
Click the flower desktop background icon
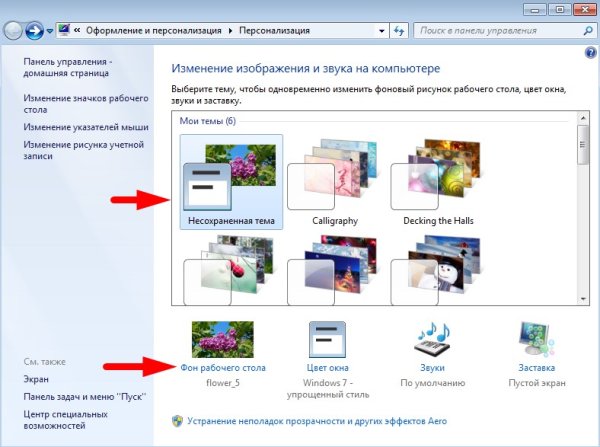223,339
